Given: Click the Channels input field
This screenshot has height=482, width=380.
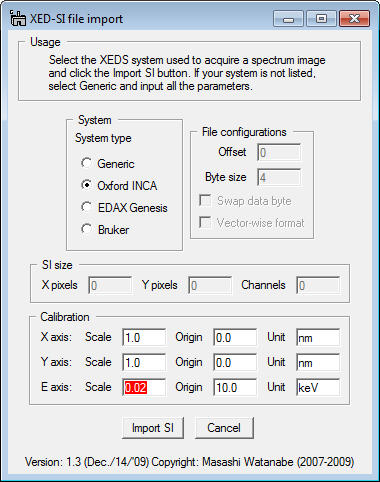Looking at the screenshot, I should tap(318, 285).
